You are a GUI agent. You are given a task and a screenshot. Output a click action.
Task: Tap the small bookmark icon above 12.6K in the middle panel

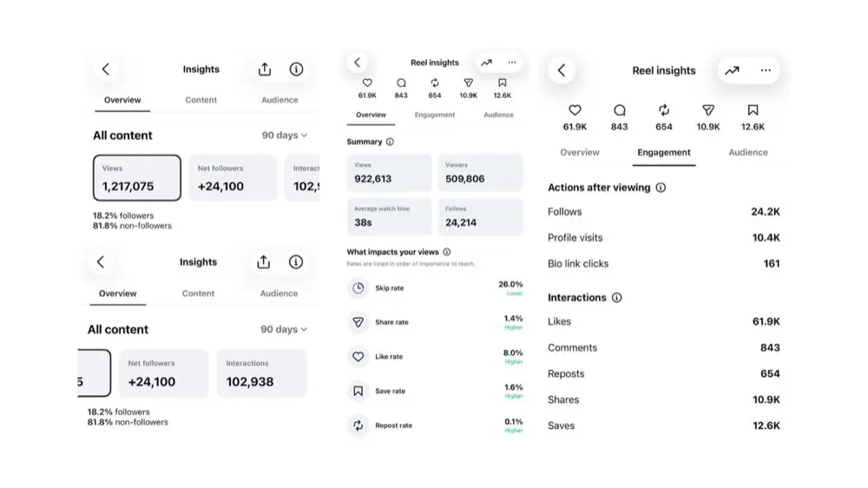[x=502, y=83]
